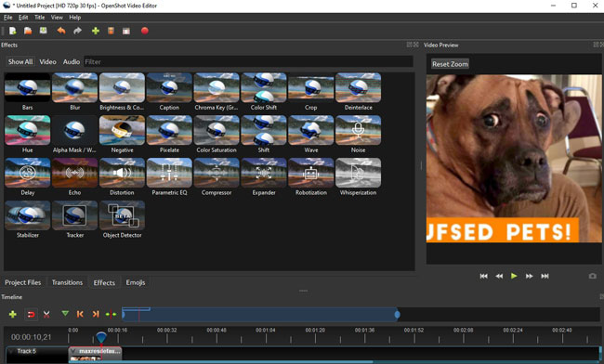Image resolution: width=604 pixels, height=364 pixels.
Task: Click the orange Undo arrow
Action: click(60, 31)
